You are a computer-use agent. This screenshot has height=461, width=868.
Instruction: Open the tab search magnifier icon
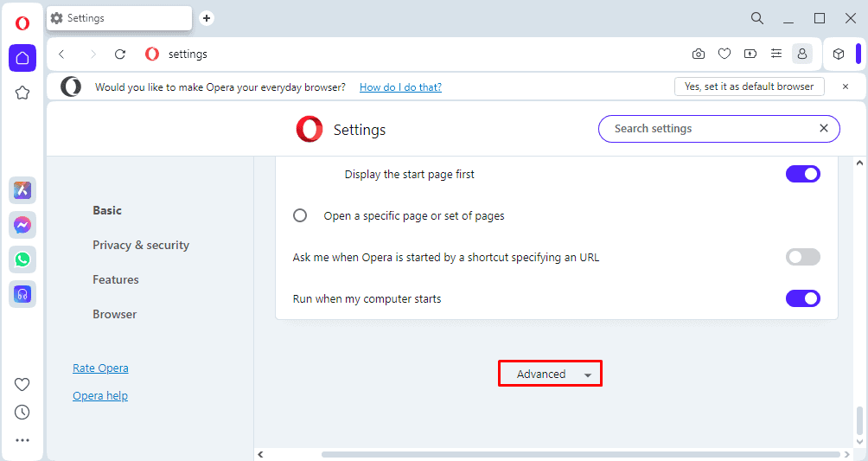tap(757, 18)
